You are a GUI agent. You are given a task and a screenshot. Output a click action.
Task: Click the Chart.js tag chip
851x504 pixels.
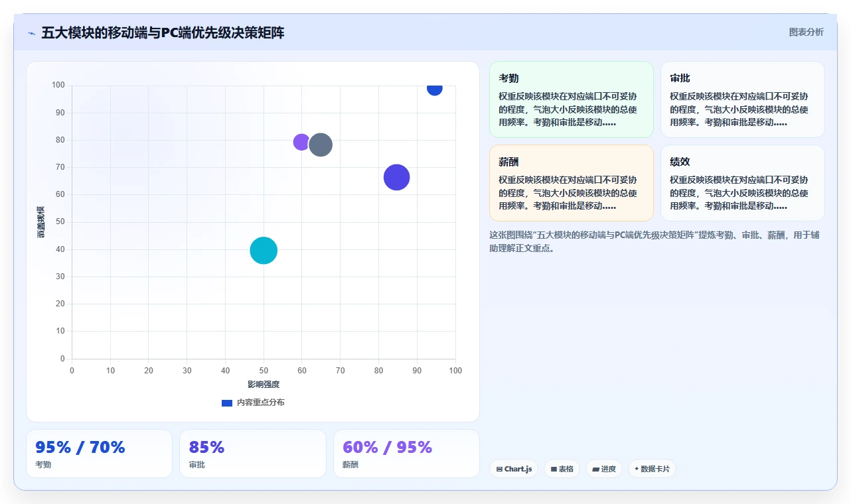(x=514, y=469)
